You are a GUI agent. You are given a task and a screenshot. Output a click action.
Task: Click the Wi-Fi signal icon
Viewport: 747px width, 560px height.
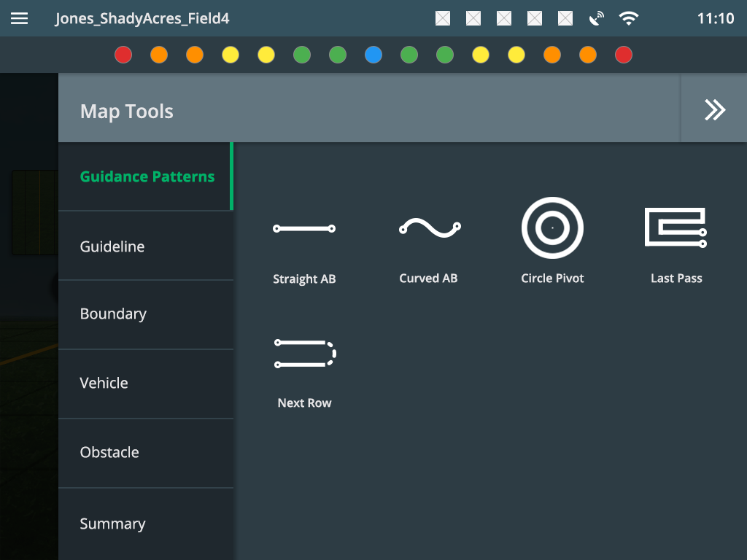click(628, 19)
